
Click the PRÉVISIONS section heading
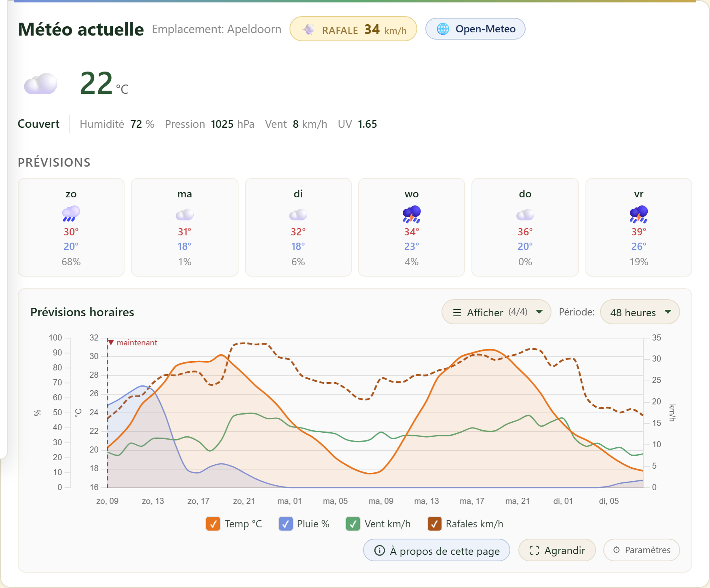[x=54, y=163]
